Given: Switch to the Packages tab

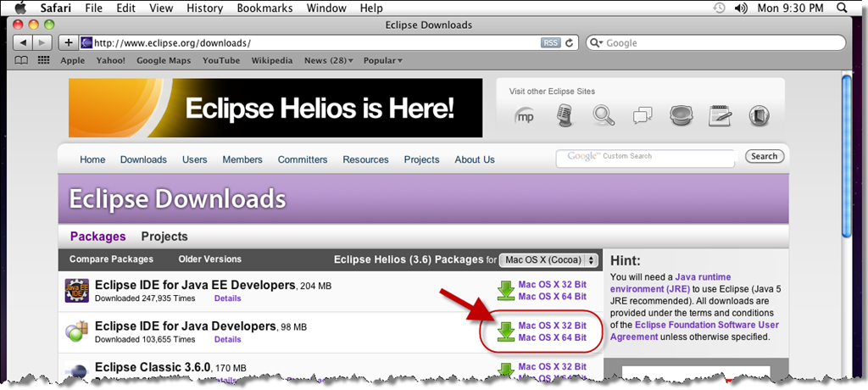Looking at the screenshot, I should 98,237.
